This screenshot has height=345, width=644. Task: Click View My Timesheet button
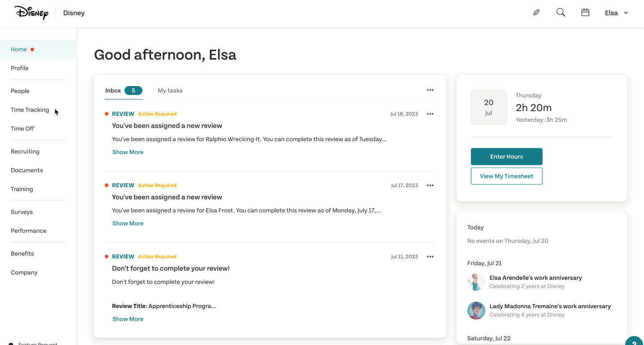coord(506,176)
